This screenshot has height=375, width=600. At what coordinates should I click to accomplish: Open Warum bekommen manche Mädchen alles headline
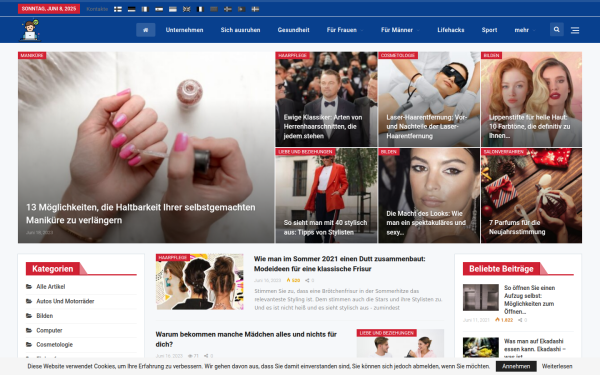(x=246, y=339)
